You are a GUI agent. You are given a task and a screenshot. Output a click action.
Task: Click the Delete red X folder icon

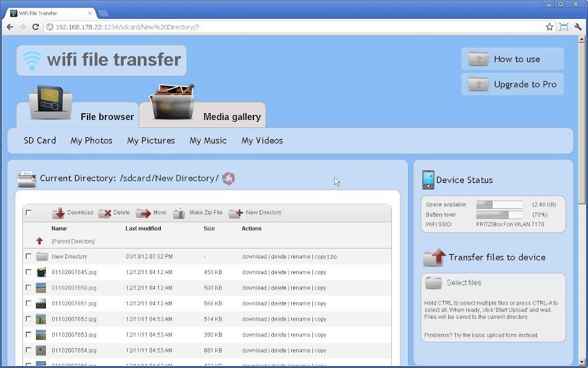point(105,213)
